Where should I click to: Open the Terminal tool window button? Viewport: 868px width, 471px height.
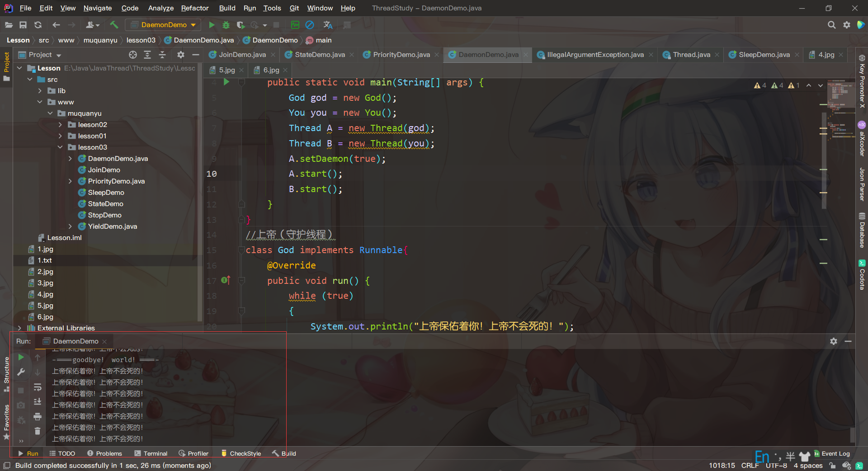coord(151,453)
